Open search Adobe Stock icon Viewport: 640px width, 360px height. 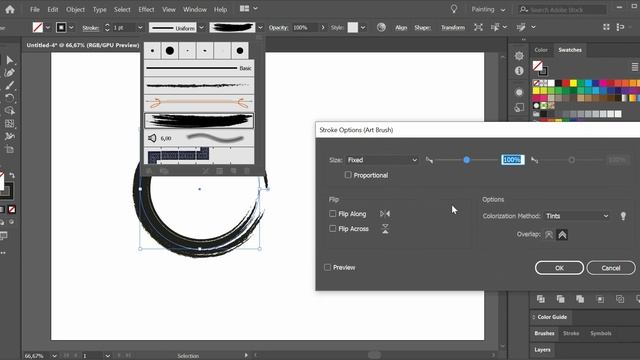point(524,9)
